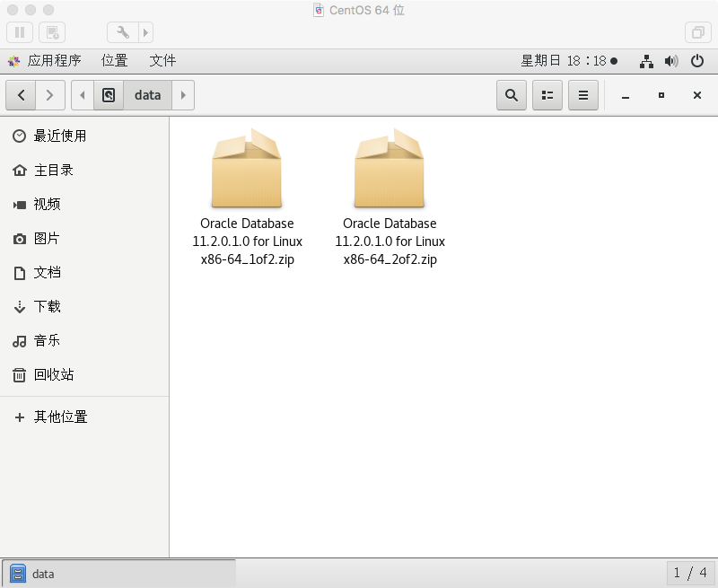Close the file manager window
Screen dimensions: 718x588
[697, 95]
